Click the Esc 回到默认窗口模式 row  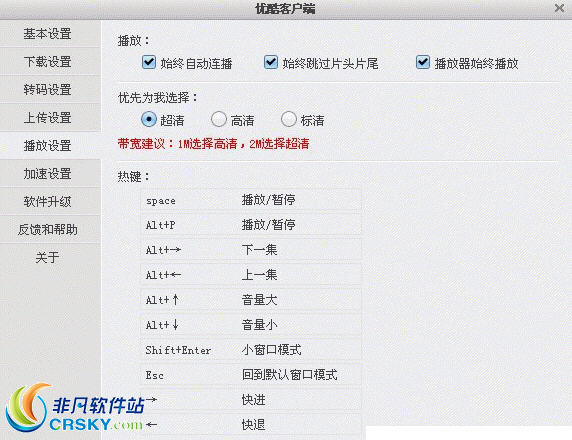click(251, 375)
